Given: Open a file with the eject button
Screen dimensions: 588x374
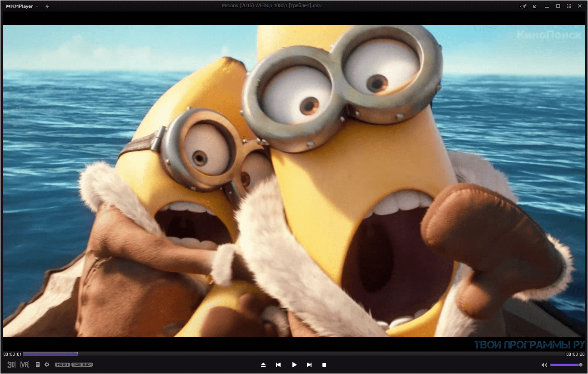Looking at the screenshot, I should click(x=263, y=364).
